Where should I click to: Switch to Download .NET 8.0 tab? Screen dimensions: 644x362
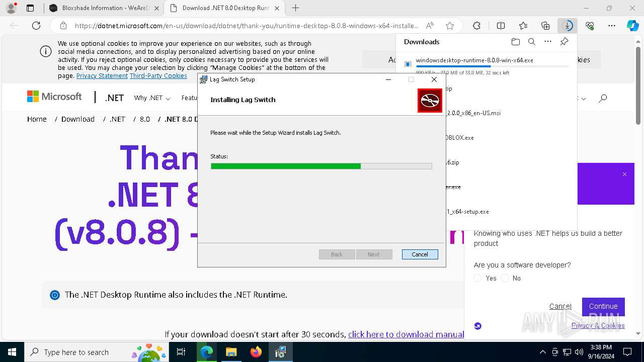coord(225,8)
